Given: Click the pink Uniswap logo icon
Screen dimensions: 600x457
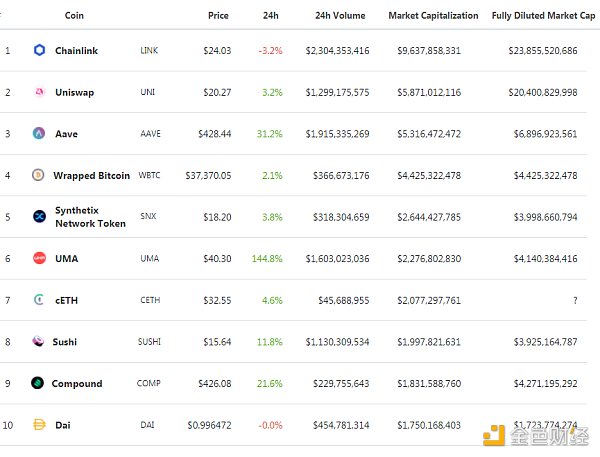Looking at the screenshot, I should click(39, 92).
